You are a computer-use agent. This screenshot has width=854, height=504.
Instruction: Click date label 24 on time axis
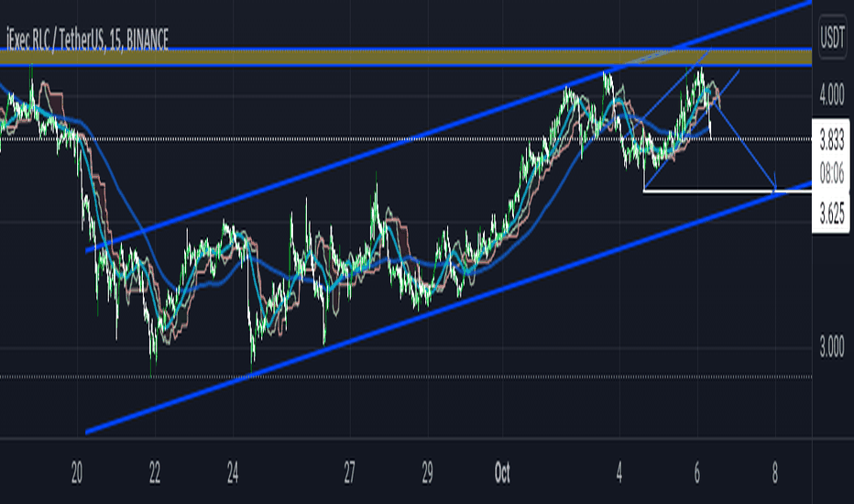coord(233,473)
